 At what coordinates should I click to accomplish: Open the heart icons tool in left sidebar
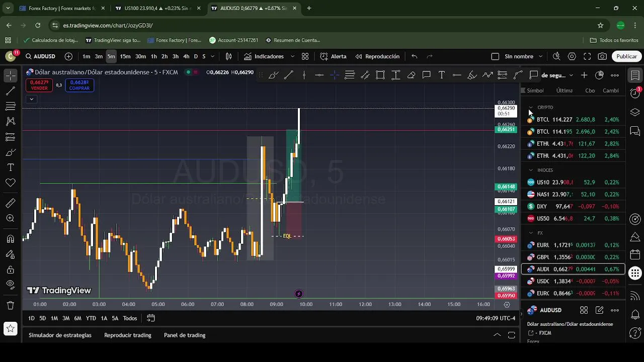pyautogui.click(x=10, y=183)
